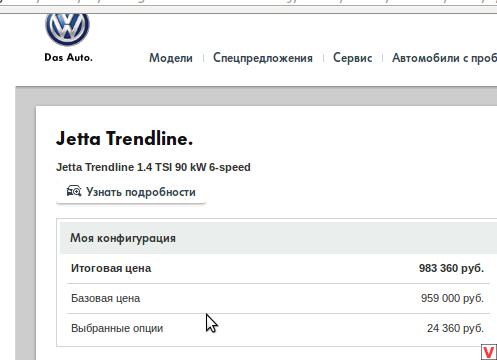
Task: Click the 983 360 руб. total price
Action: tap(451, 268)
